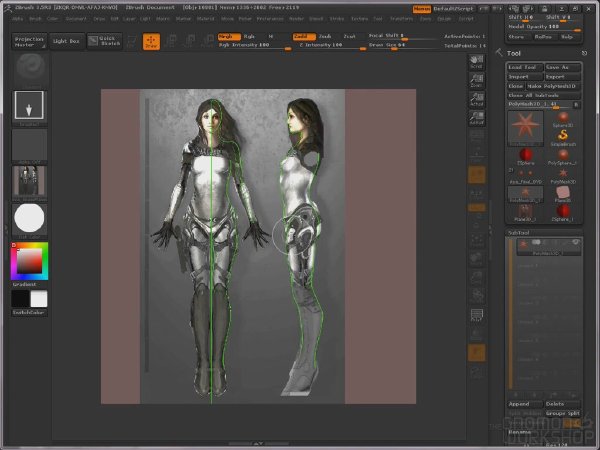Click the SwitchColor button
The width and height of the screenshot is (600, 450).
(x=29, y=313)
